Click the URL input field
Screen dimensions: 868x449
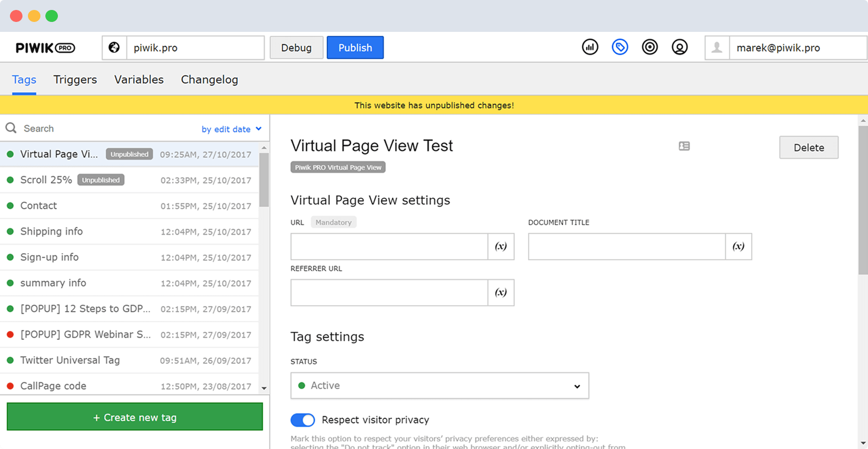pyautogui.click(x=389, y=246)
